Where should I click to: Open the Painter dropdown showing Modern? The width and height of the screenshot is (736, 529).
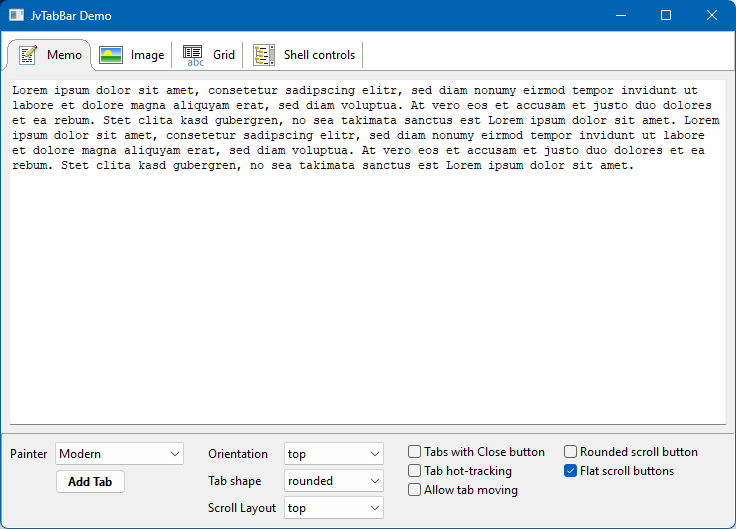point(119,454)
